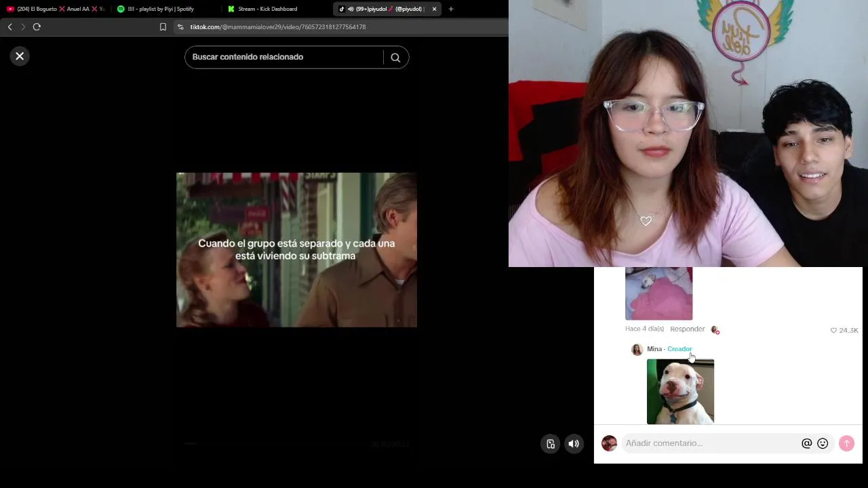This screenshot has height=488, width=868.
Task: Insert a mention with the @ icon
Action: [x=806, y=443]
